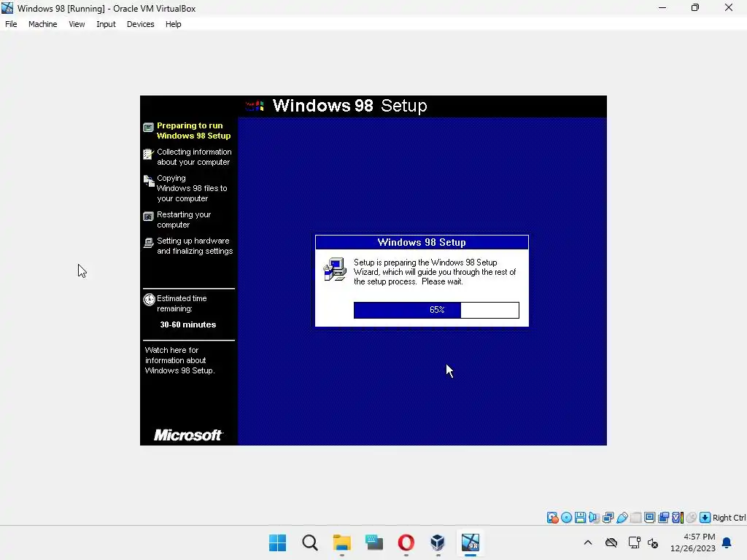This screenshot has height=560, width=747.
Task: Open Opera browser from the taskbar
Action: (x=406, y=542)
